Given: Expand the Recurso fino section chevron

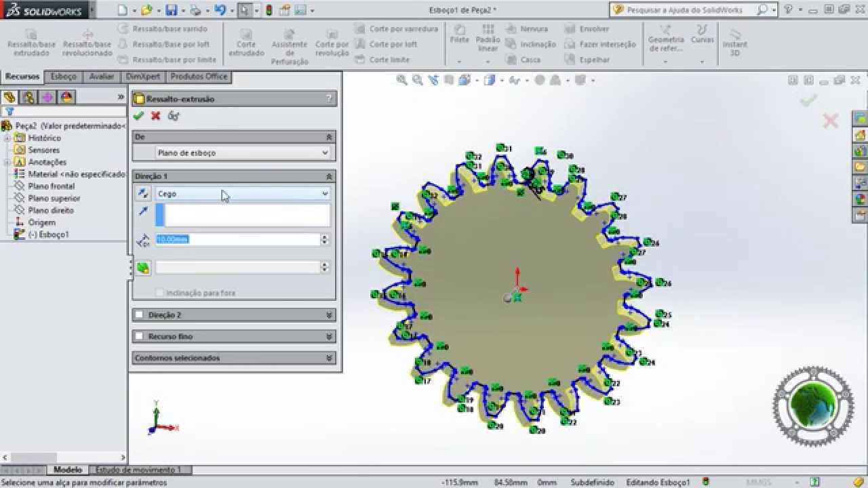Looking at the screenshot, I should [x=330, y=337].
